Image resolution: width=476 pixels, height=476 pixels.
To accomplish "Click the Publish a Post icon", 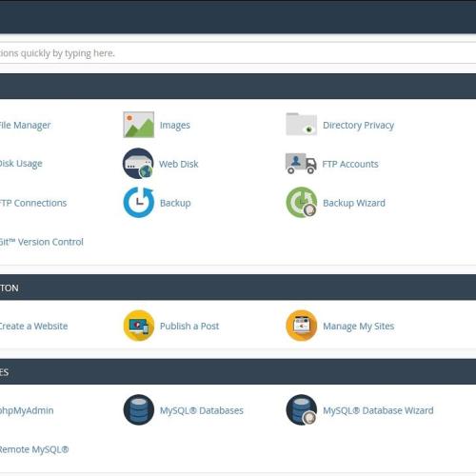I will tap(139, 326).
